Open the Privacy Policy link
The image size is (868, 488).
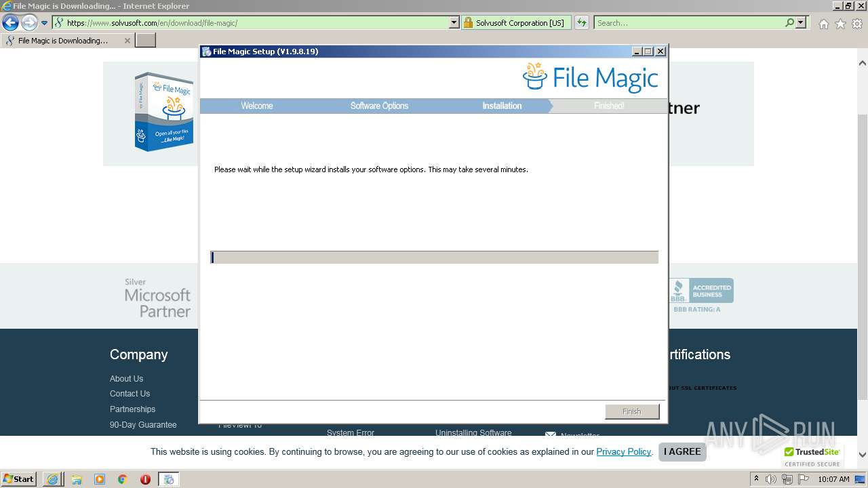pos(624,451)
